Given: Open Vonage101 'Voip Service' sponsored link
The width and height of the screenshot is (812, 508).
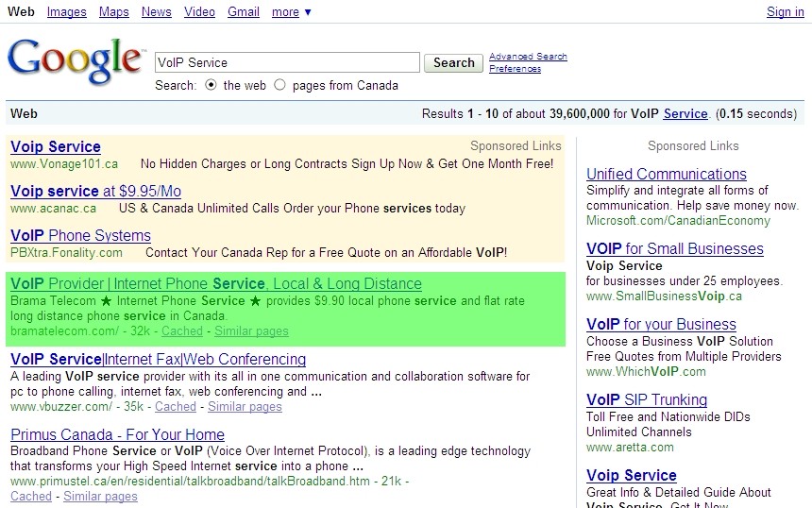Looking at the screenshot, I should point(56,146).
